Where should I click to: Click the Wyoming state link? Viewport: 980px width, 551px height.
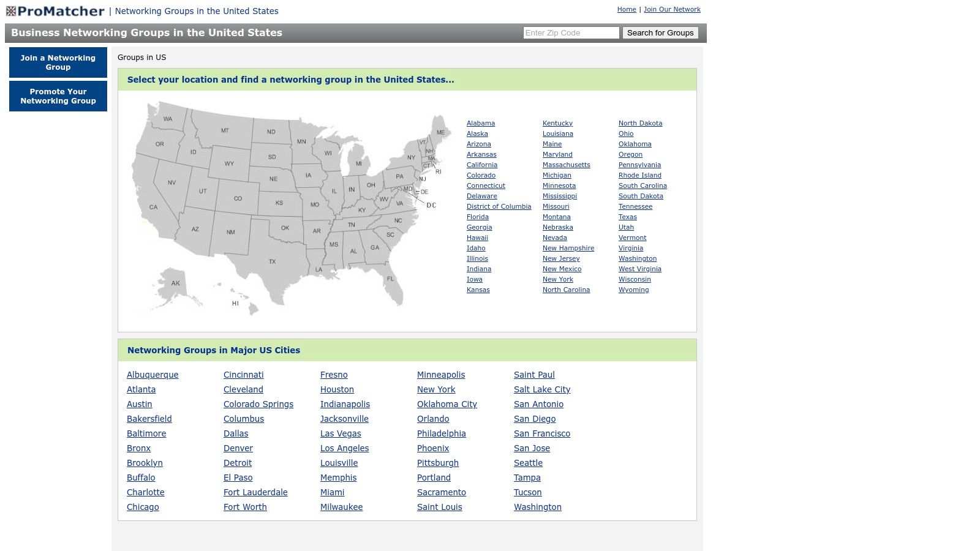[633, 290]
